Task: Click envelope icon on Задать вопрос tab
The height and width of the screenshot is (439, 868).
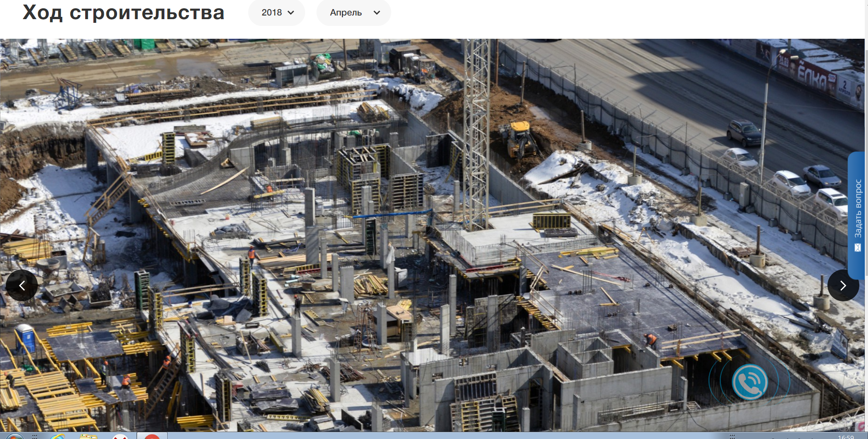Action: 858,248
